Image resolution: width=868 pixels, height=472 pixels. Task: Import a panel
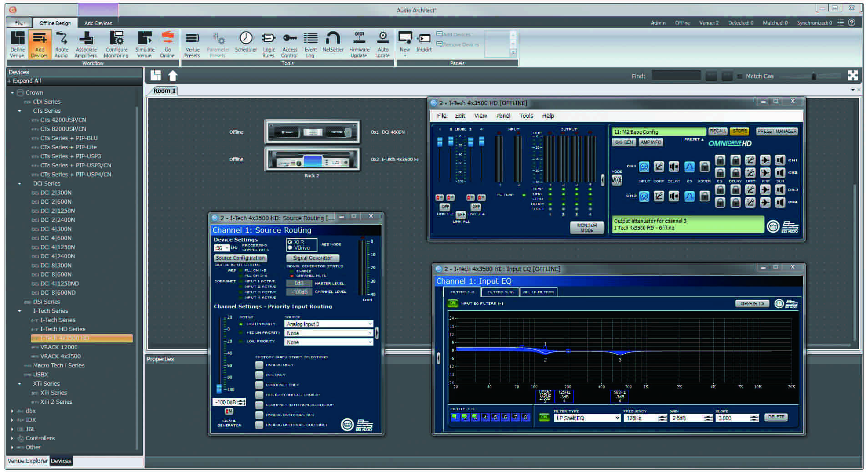click(x=424, y=42)
